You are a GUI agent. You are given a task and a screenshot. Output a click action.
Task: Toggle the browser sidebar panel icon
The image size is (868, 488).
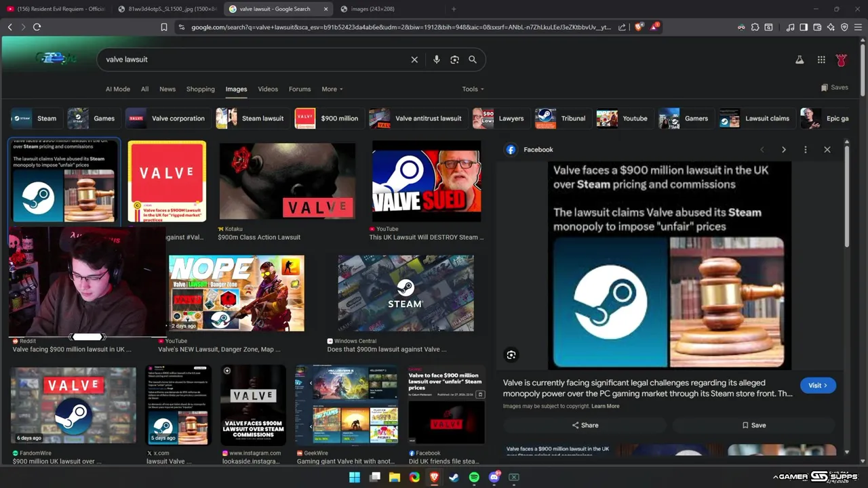coord(804,27)
